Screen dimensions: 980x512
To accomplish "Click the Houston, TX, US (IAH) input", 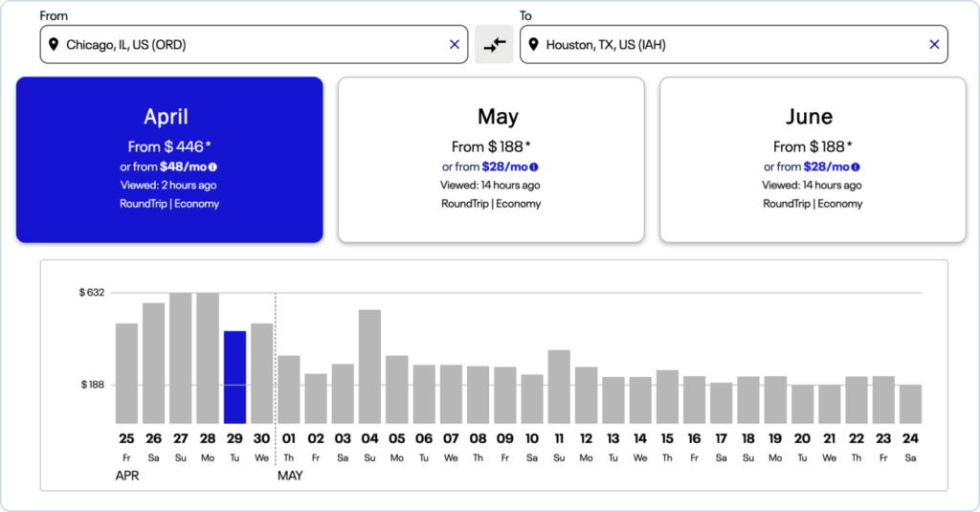I will point(727,44).
